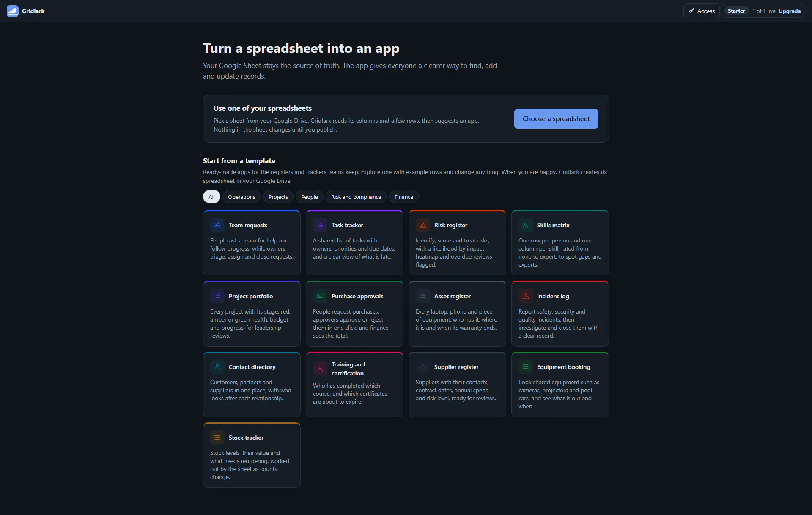Filter templates by Projects
Screen dimensions: 812x515
[x=278, y=197]
